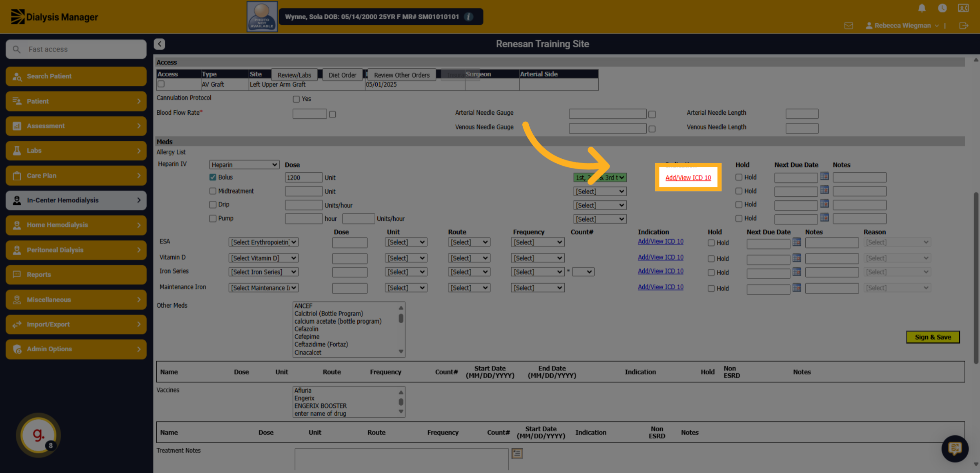This screenshot has height=473, width=980.
Task: Expand the In-Center Hemodialysis menu
Action: point(76,200)
